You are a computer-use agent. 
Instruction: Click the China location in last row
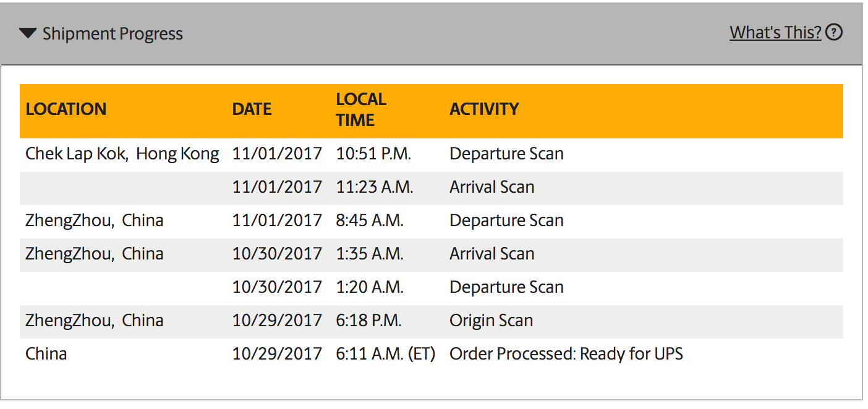click(x=46, y=354)
